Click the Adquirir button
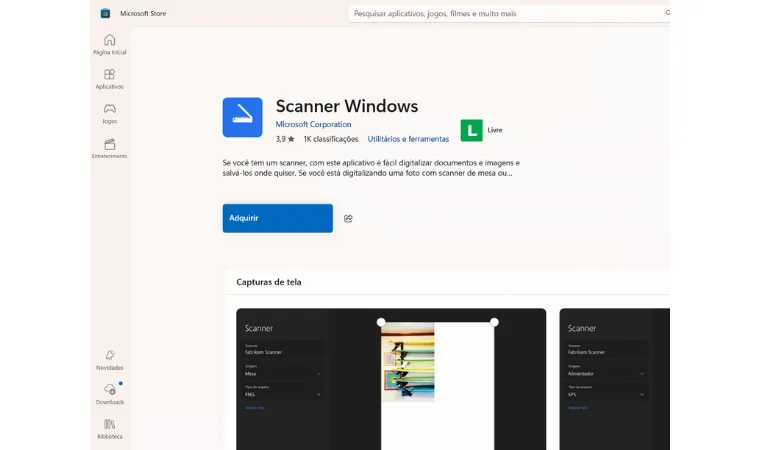The width and height of the screenshot is (760, 450). (278, 218)
